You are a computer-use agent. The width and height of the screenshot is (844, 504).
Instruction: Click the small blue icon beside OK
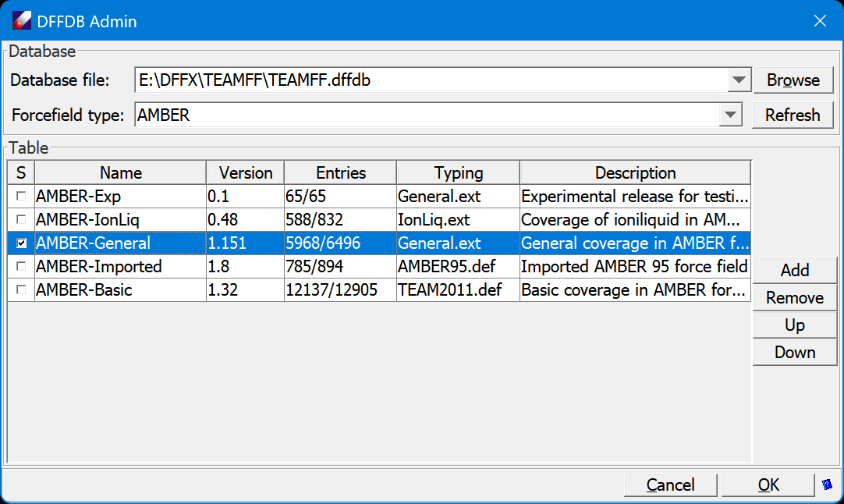827,484
